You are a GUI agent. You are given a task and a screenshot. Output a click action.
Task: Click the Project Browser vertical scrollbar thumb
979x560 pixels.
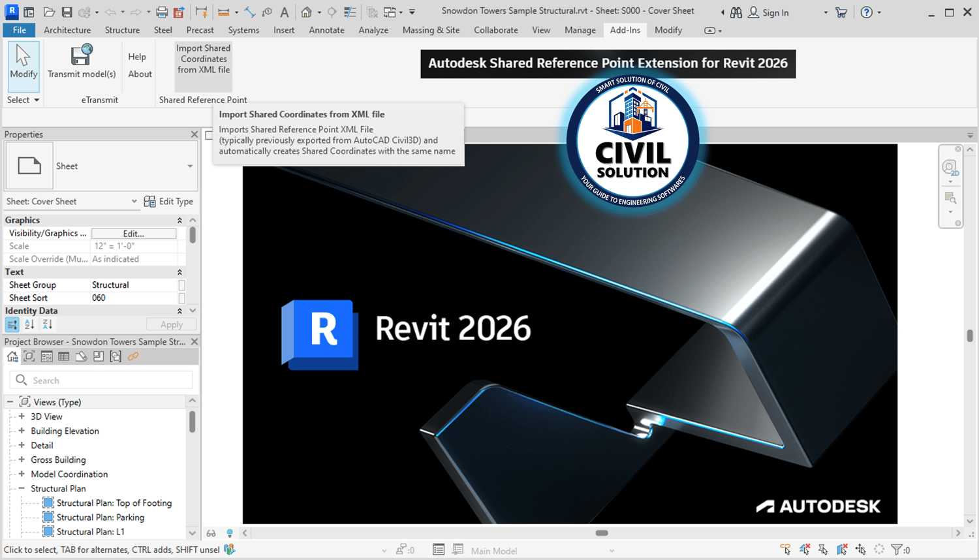193,422
